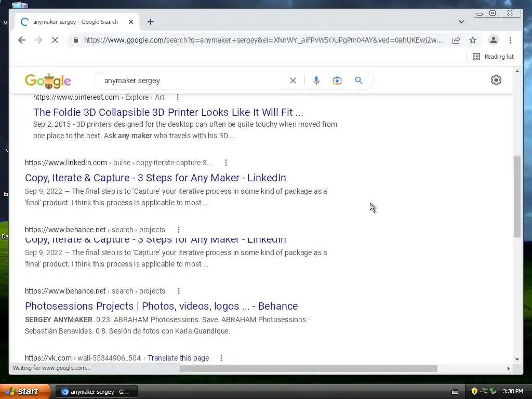
Task: Click into the Google search box
Action: point(193,81)
